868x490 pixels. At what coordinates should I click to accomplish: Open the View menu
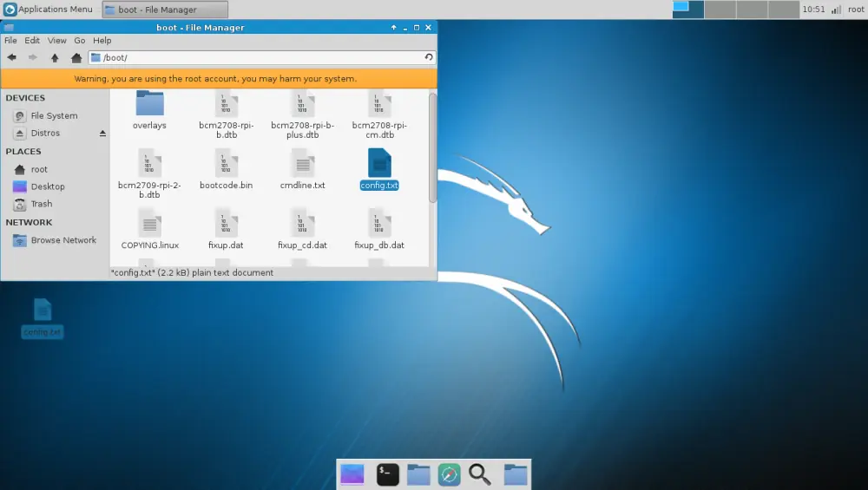(x=56, y=41)
